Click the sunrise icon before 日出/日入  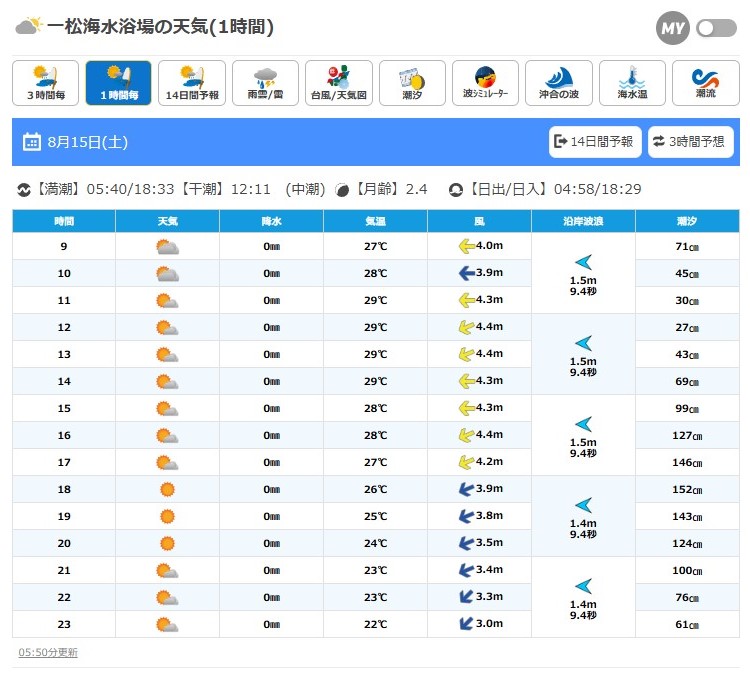pyautogui.click(x=456, y=190)
